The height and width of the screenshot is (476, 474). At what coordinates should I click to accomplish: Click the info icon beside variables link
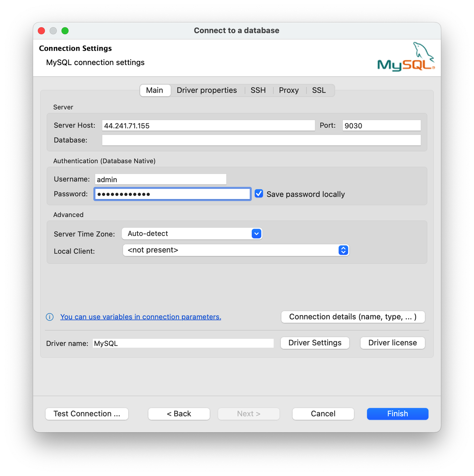click(49, 317)
